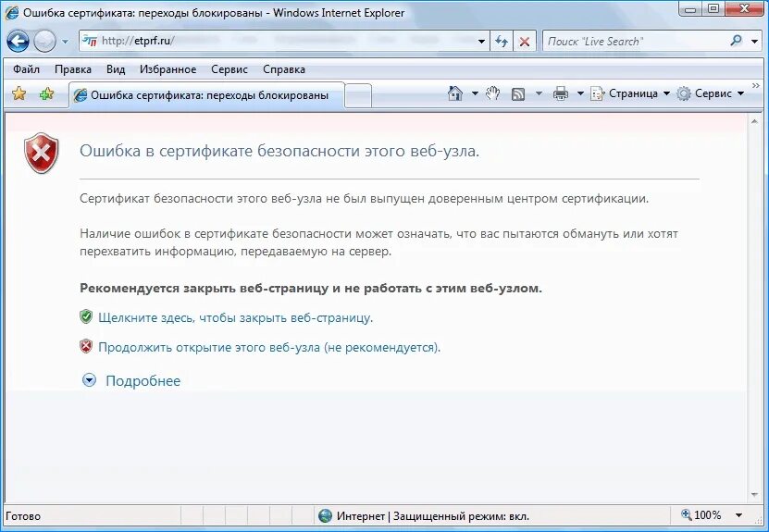Click the Home page icon
This screenshot has height=532, width=769.
point(455,93)
